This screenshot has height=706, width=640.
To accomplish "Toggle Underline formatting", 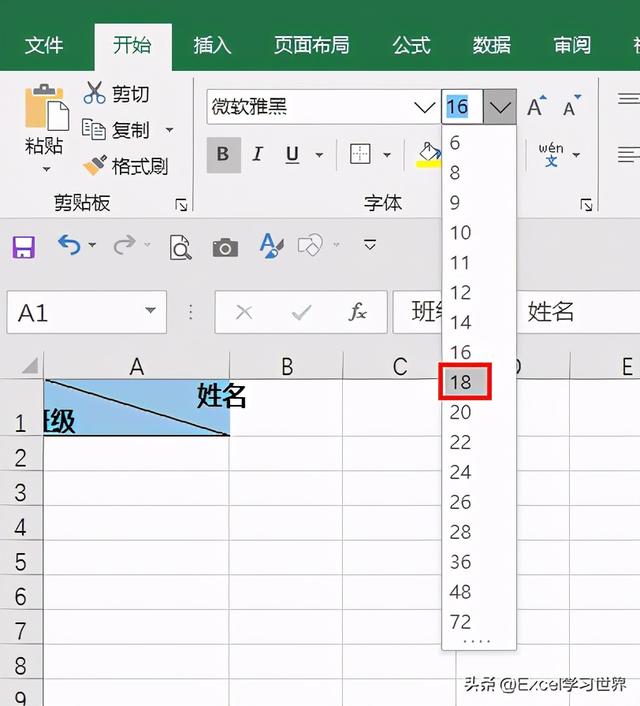I will pos(292,154).
